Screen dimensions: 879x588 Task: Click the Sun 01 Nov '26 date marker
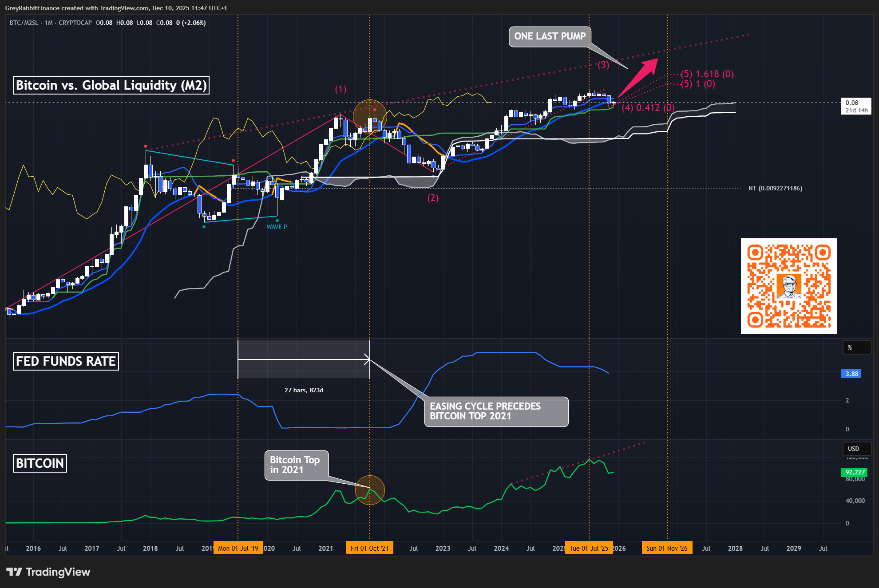pos(666,548)
